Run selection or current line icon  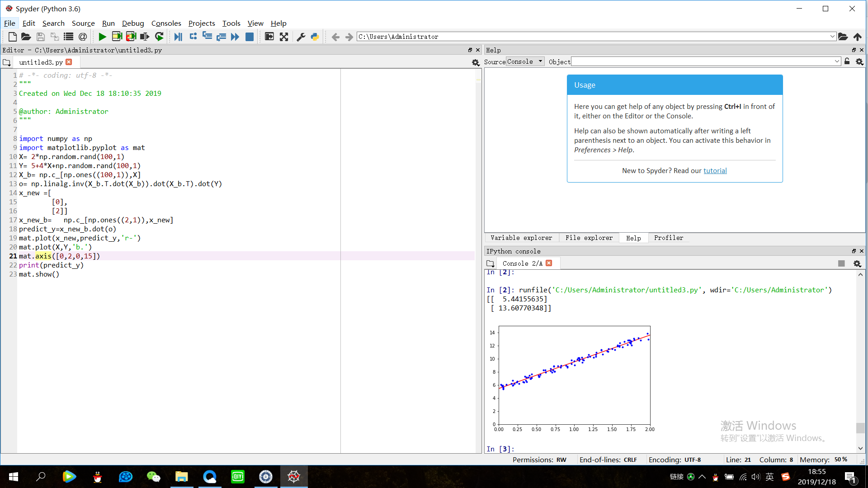click(145, 37)
